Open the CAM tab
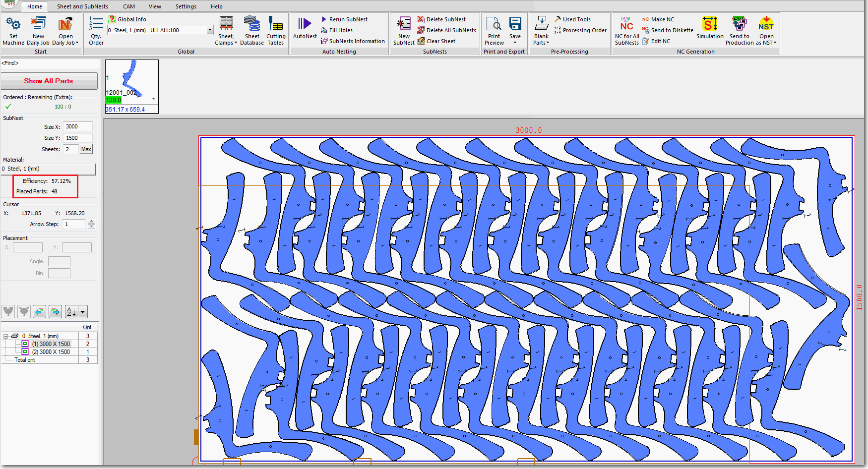This screenshot has width=868, height=469. 129,6
